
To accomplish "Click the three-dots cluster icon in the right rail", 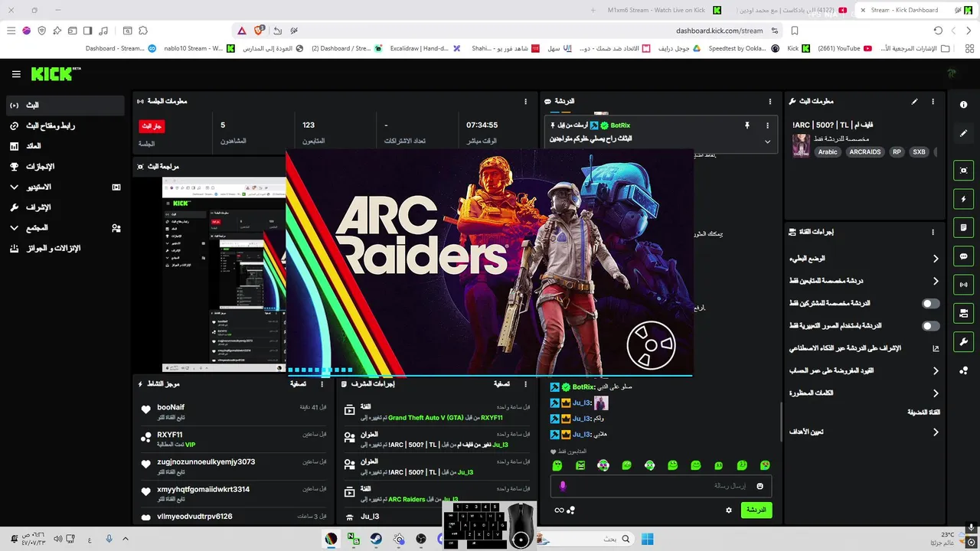I will tap(963, 370).
